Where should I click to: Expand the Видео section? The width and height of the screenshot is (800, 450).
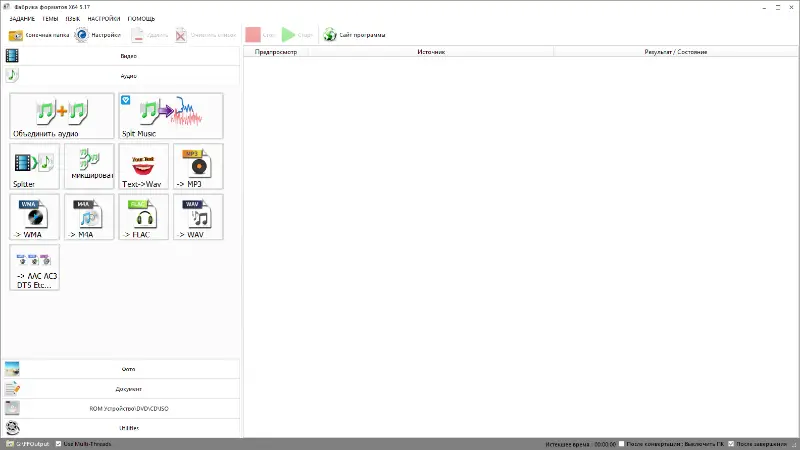[121, 56]
